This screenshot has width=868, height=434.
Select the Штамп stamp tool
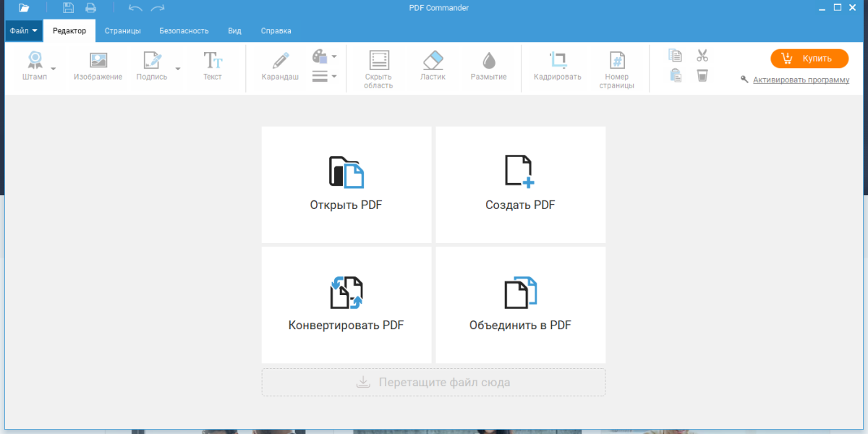coord(35,66)
